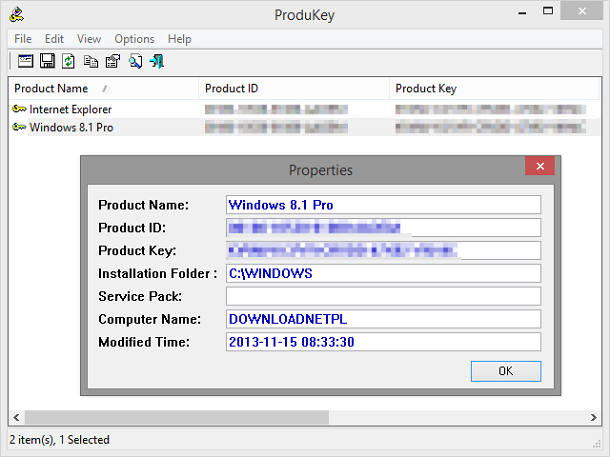This screenshot has width=610, height=457.
Task: Click the blurred Product Key cell of Internet Explorer
Action: pyautogui.click(x=491, y=109)
